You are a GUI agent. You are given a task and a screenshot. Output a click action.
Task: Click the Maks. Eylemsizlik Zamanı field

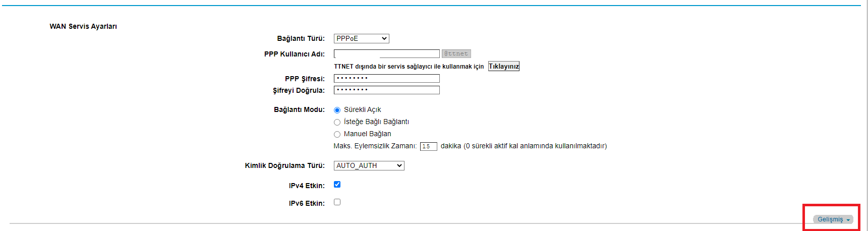428,146
